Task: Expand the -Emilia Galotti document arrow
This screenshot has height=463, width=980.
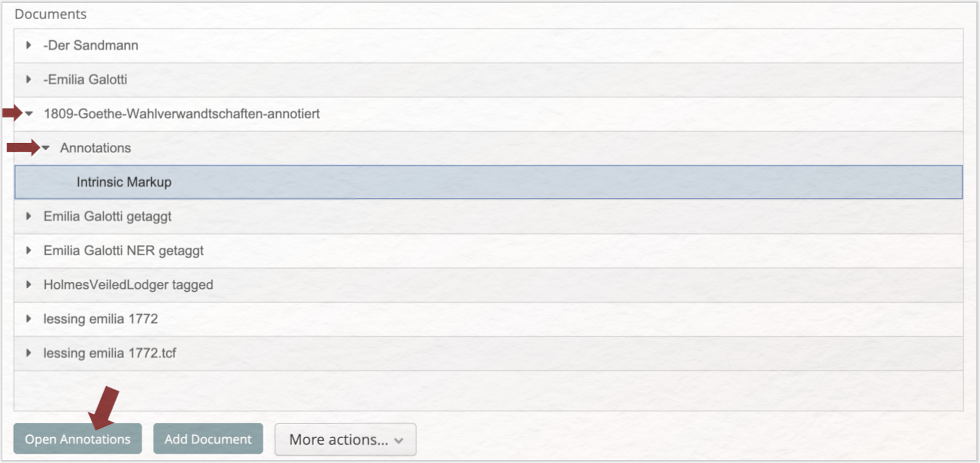Action: (x=29, y=79)
